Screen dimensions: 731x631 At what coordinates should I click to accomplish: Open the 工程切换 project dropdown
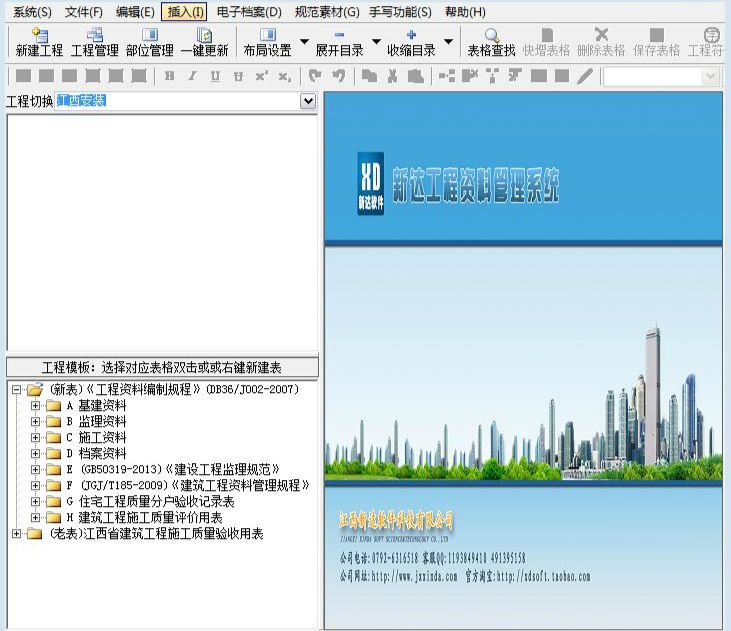click(x=308, y=101)
